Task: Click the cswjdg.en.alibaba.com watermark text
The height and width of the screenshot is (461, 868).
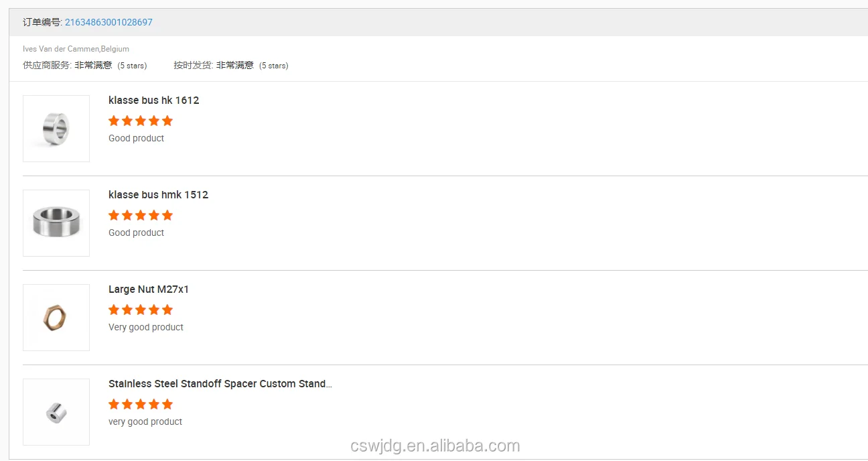Action: coord(434,446)
